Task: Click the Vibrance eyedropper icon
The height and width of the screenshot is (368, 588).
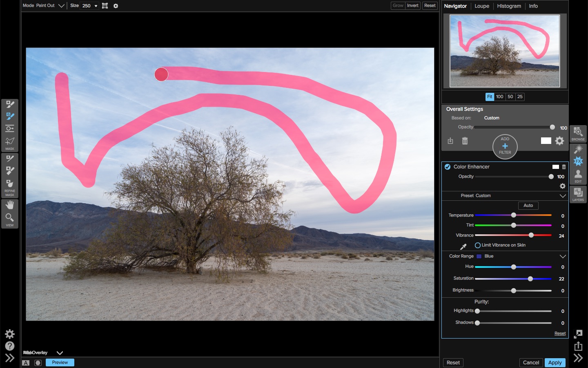Action: (463, 247)
